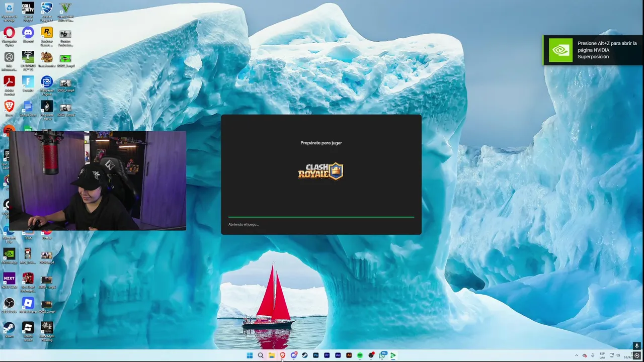This screenshot has width=644, height=362.
Task: Launch the Fortnite desktop shortcut
Action: click(28, 83)
